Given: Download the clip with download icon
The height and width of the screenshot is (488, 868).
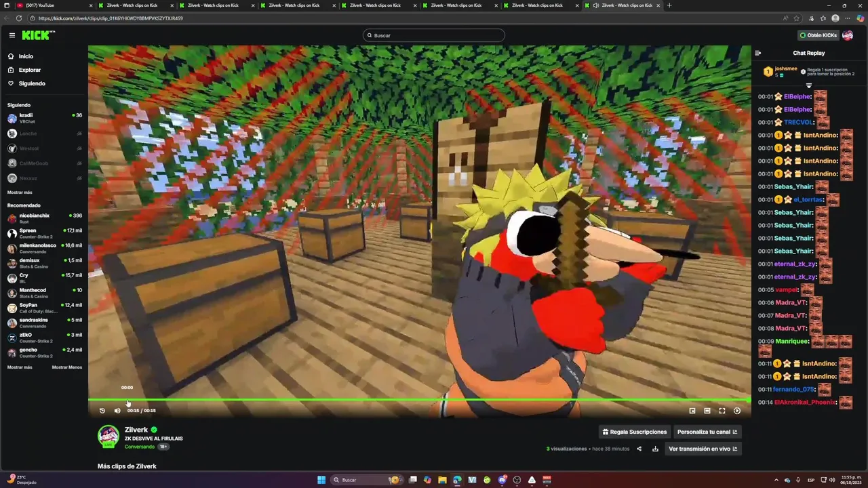Looking at the screenshot, I should pos(655,449).
